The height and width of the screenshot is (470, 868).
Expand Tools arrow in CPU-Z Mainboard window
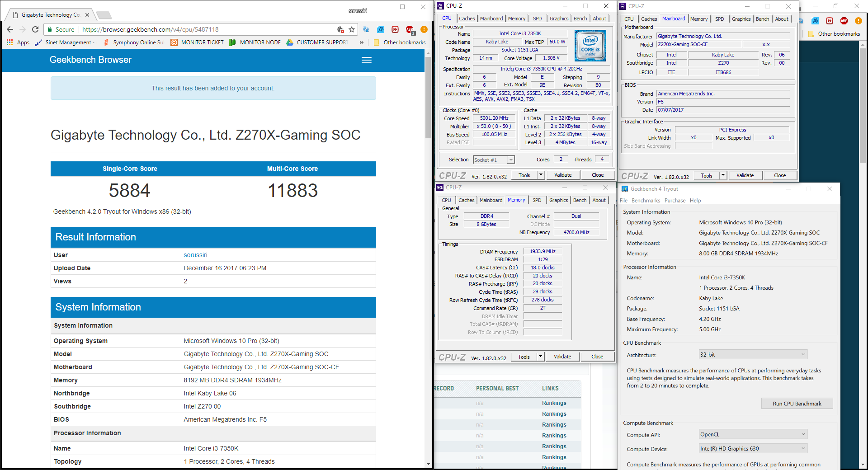pyautogui.click(x=723, y=175)
